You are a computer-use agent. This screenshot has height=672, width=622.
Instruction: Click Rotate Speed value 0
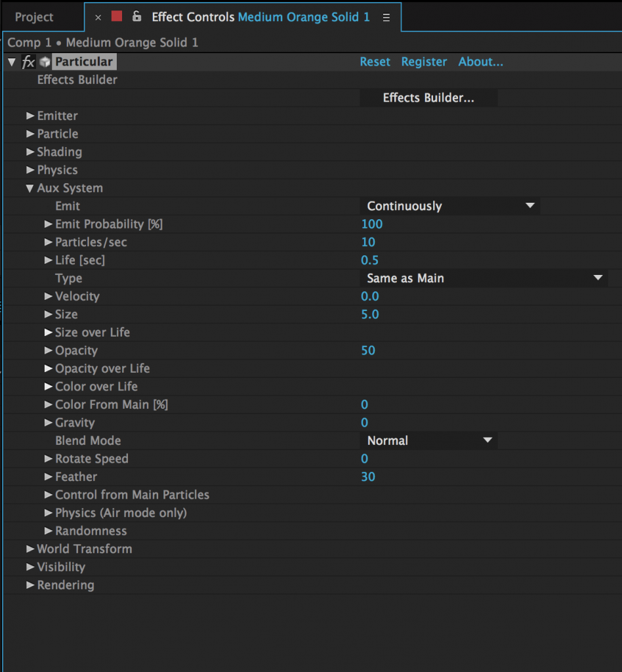(x=365, y=459)
